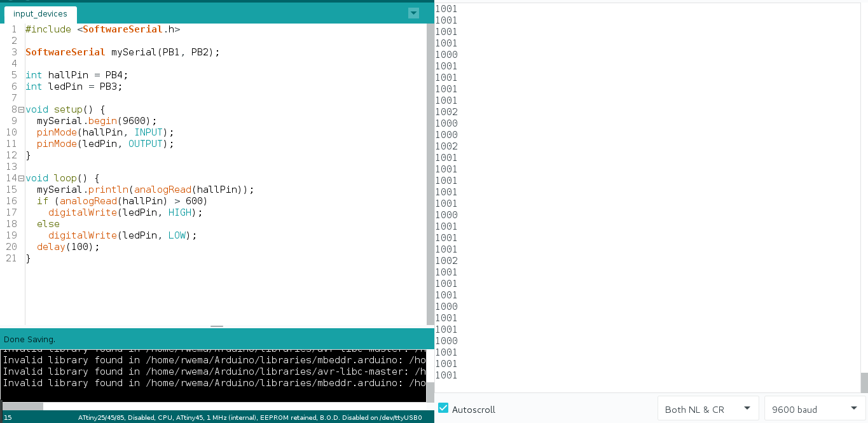
Task: Place cursor on the SoftwareSerial include statement
Action: click(x=102, y=29)
